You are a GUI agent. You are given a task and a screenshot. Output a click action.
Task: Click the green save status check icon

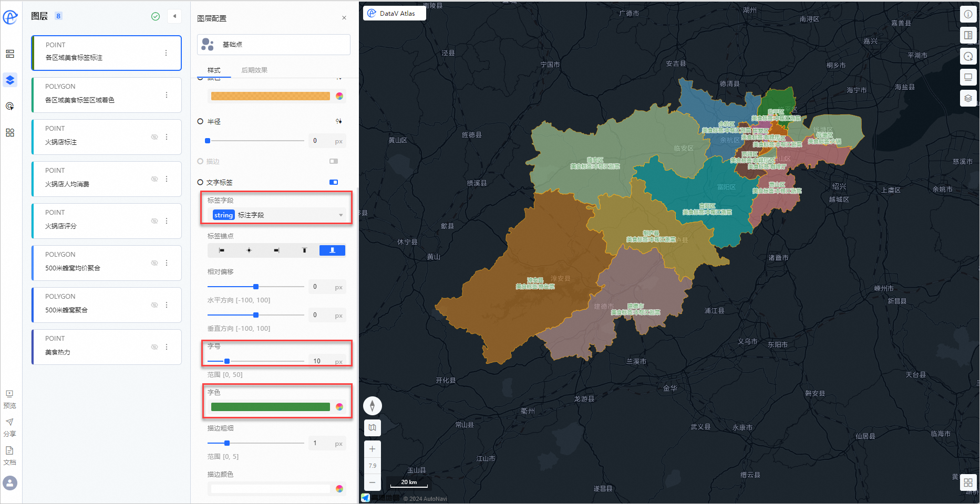coord(156,16)
